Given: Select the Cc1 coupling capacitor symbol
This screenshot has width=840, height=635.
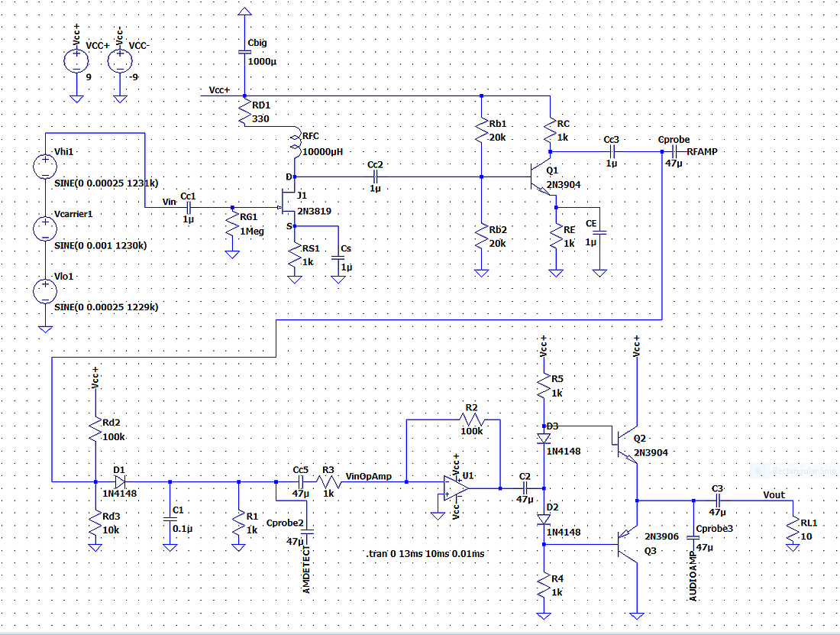Looking at the screenshot, I should click(189, 207).
